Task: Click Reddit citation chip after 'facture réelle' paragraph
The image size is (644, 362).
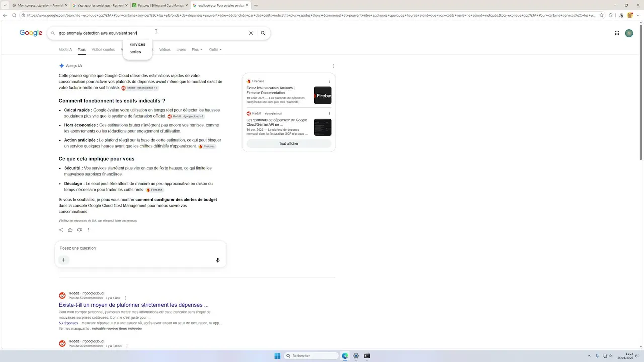Action: point(139,88)
